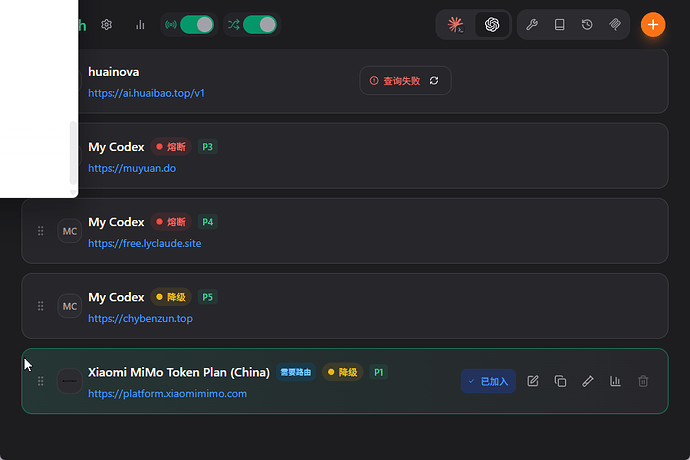Grab drag handle of free.lyclaude.site card

pos(40,231)
